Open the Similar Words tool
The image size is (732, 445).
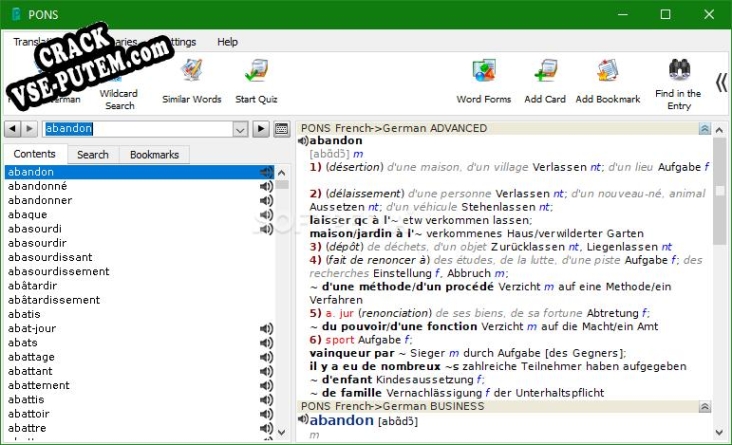[x=191, y=80]
